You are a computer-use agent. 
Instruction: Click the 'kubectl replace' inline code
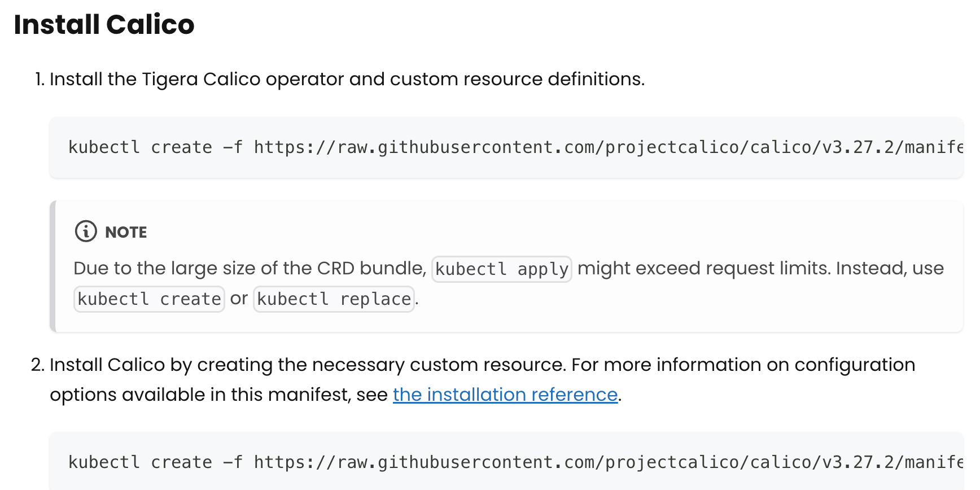334,299
